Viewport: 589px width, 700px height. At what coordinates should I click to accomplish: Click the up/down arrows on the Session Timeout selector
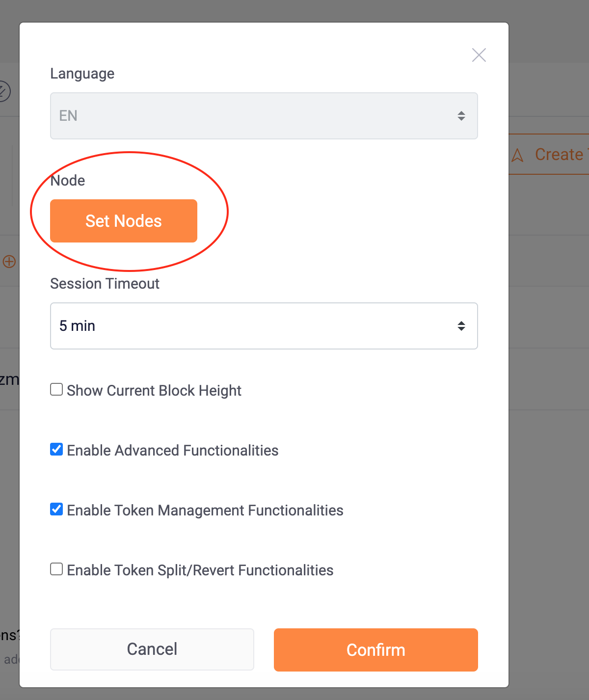(x=461, y=326)
